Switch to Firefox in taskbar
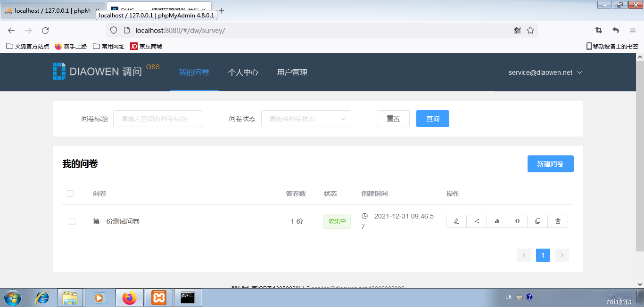This screenshot has height=307, width=644. click(129, 298)
